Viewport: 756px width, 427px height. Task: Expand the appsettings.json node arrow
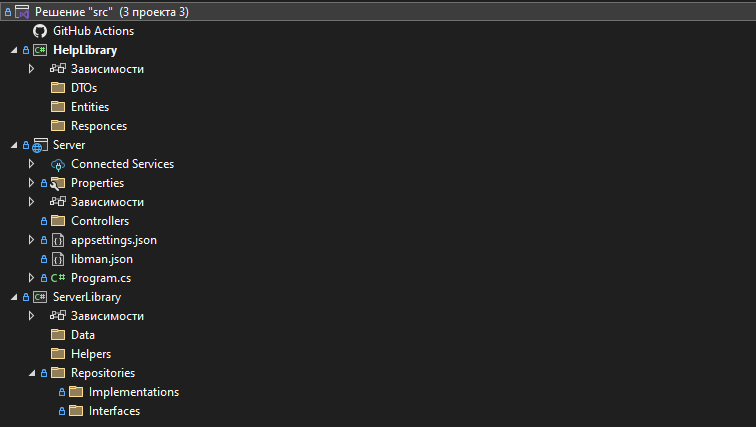31,240
